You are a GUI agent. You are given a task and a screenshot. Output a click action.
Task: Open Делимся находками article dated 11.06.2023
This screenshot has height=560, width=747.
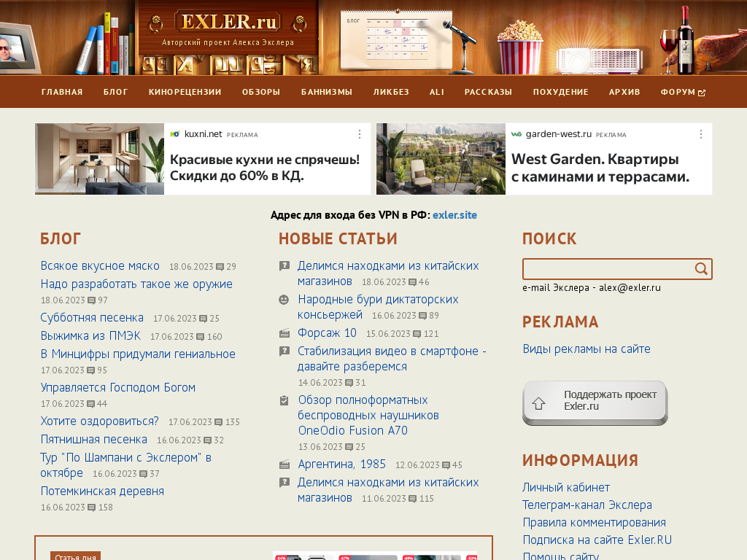388,490
